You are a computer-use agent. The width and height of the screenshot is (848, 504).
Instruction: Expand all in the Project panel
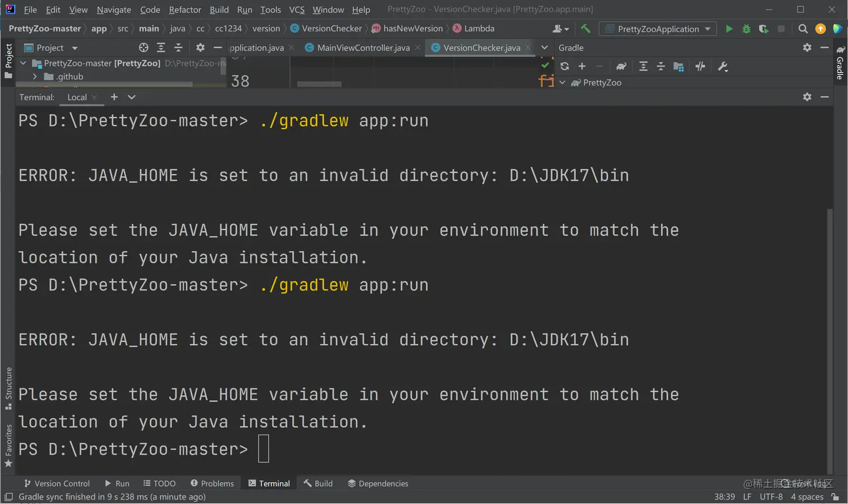[161, 48]
